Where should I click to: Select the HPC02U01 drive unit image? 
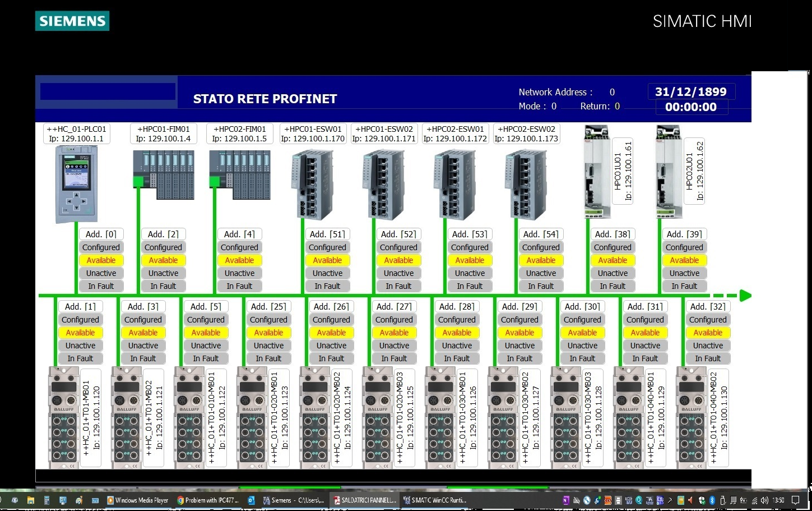(669, 172)
